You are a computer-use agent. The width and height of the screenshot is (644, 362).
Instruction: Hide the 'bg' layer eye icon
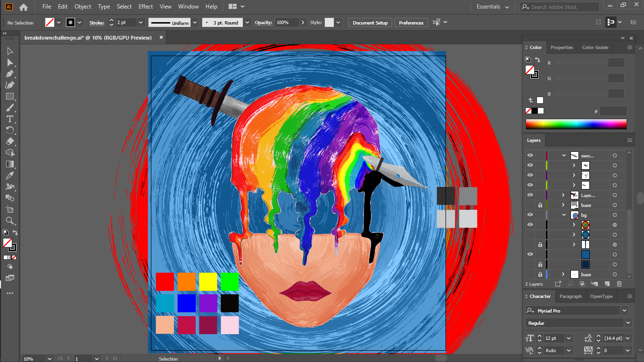530,215
